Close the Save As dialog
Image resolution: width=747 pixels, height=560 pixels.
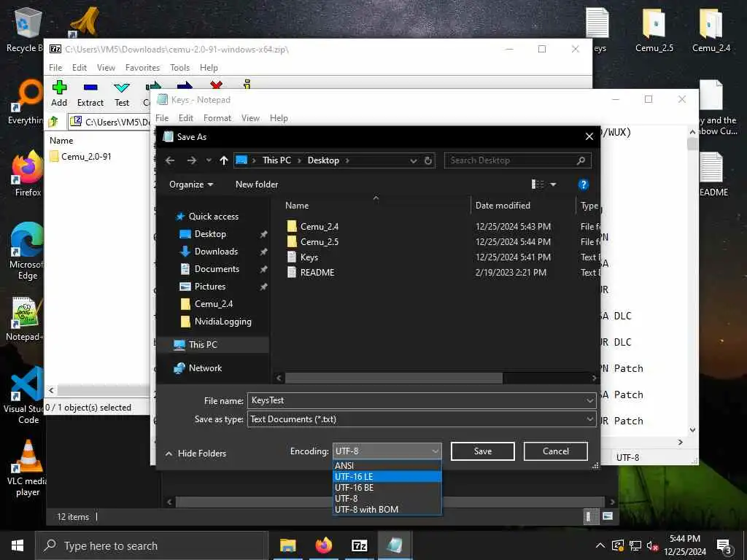click(x=589, y=136)
